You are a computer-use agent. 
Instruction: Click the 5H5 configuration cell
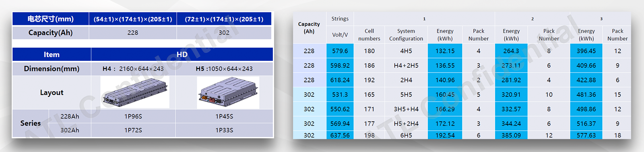(x=406, y=94)
